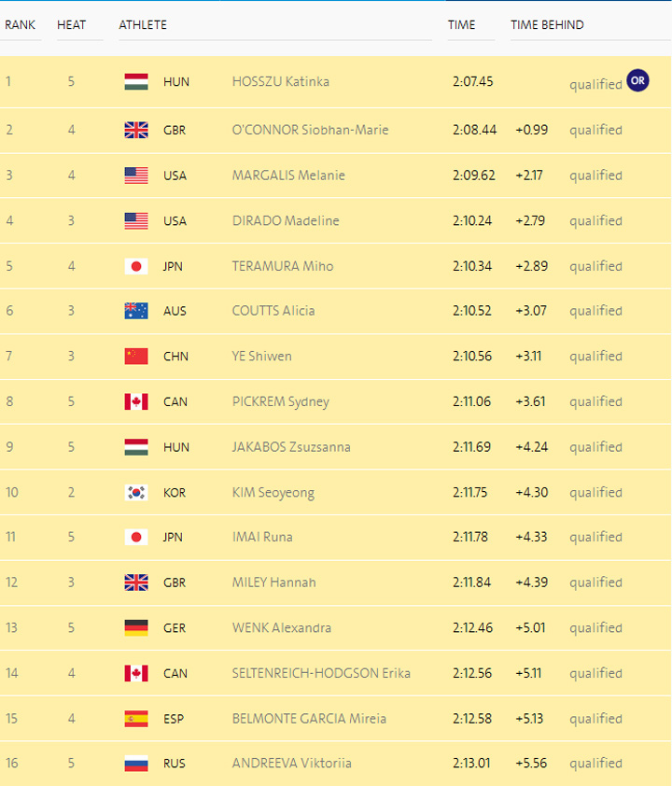Click the Great Britain flag for O'CONNOR
The width and height of the screenshot is (672, 786).
click(136, 131)
